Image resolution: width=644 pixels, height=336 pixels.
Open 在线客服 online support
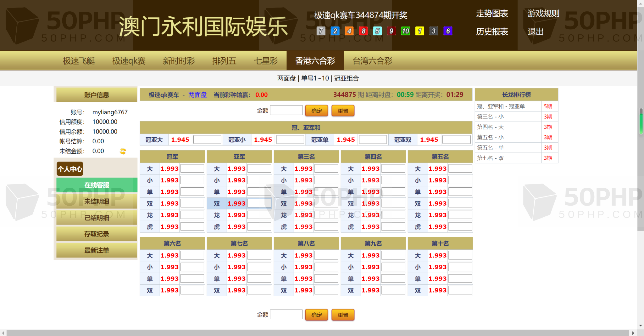click(97, 185)
